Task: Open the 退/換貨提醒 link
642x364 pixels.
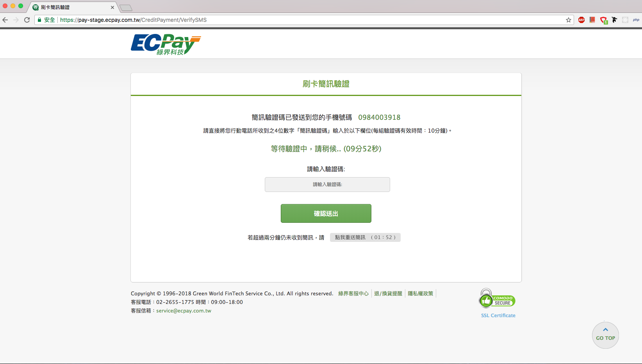Action: pos(388,293)
